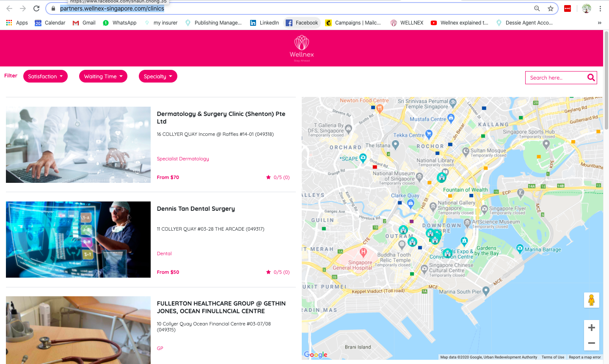Open the LinkedIn bookmark

(264, 23)
